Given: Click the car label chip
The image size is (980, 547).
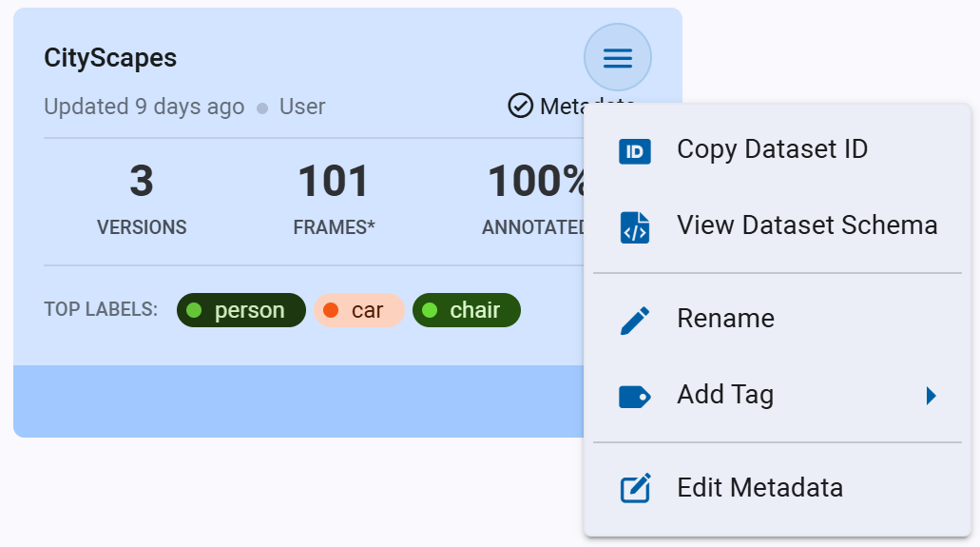Looking at the screenshot, I should tap(358, 310).
